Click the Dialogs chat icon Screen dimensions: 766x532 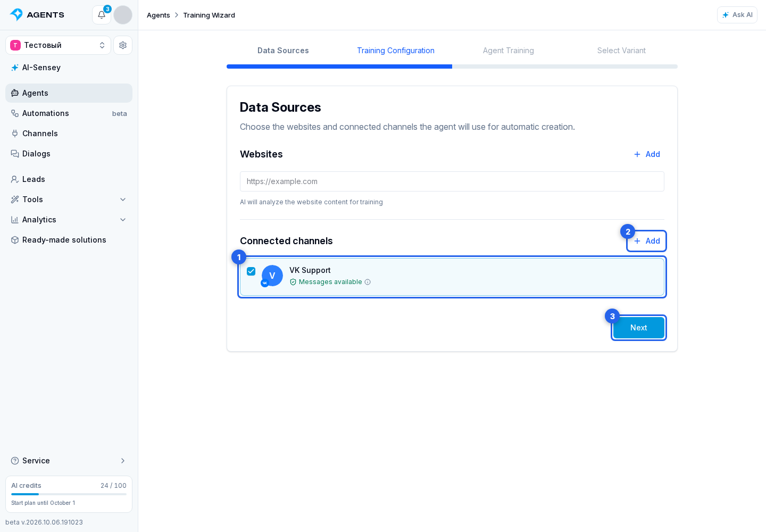pos(15,154)
